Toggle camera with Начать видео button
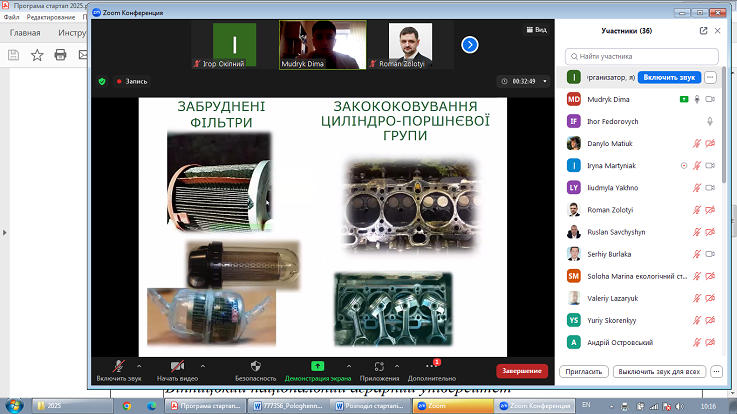This screenshot has height=414, width=737. click(x=177, y=368)
